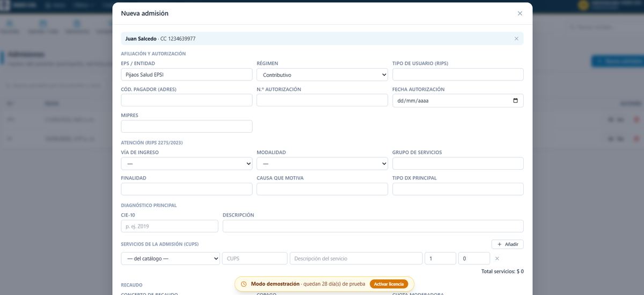The width and height of the screenshot is (644, 295).
Task: Click the clock icon in the demo banner
Action: (244, 284)
